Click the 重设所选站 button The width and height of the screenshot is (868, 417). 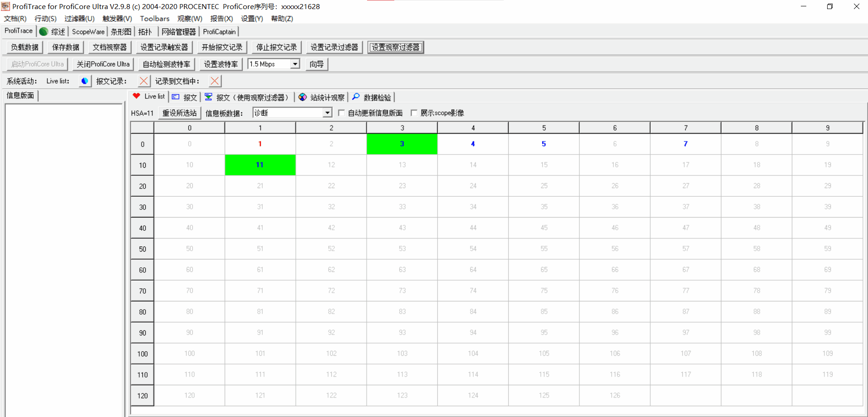[x=179, y=112]
